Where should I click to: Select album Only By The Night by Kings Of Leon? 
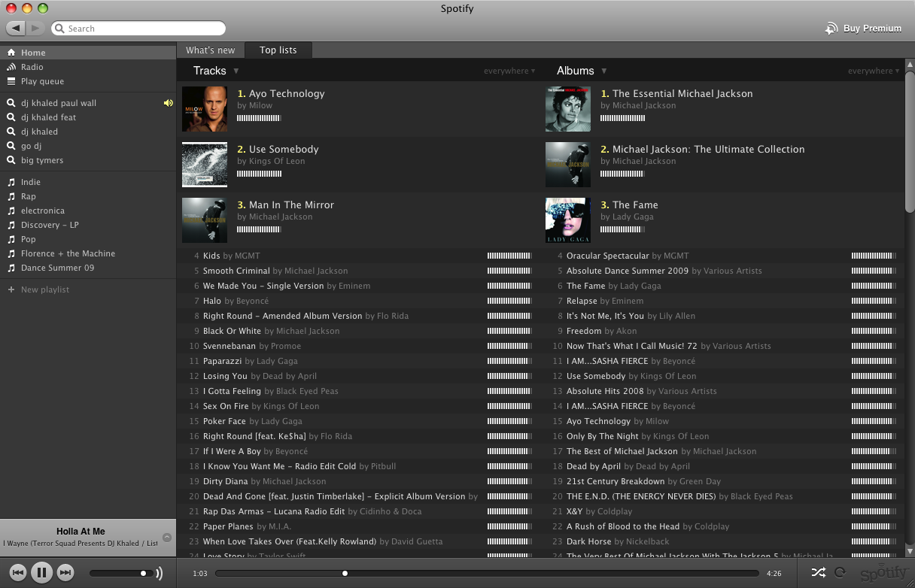coord(722,436)
